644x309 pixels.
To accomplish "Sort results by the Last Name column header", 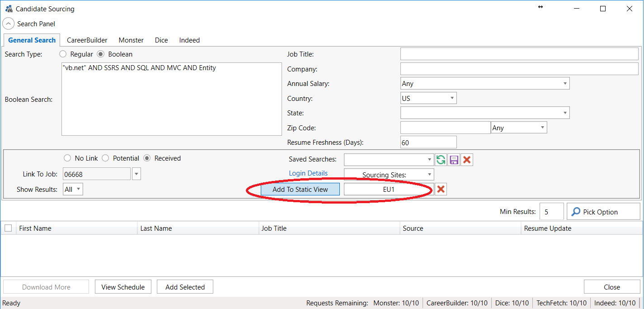I will click(x=198, y=228).
